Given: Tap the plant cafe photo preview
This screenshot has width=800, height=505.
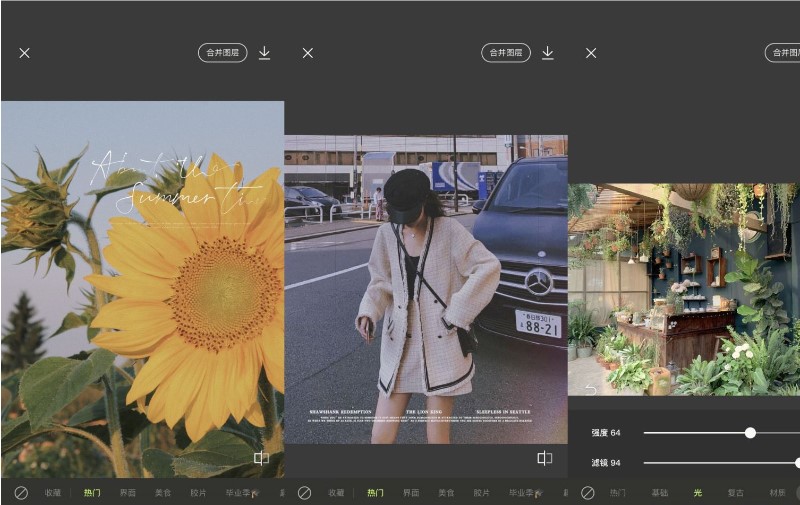Looking at the screenshot, I should (x=684, y=289).
